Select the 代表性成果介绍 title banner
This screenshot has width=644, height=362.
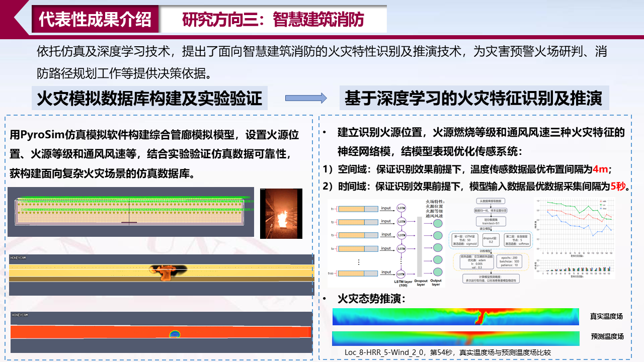click(95, 19)
